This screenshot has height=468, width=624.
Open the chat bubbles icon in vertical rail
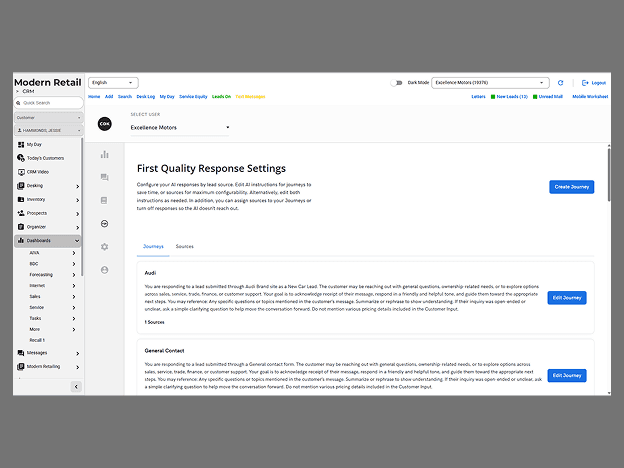coord(104,177)
